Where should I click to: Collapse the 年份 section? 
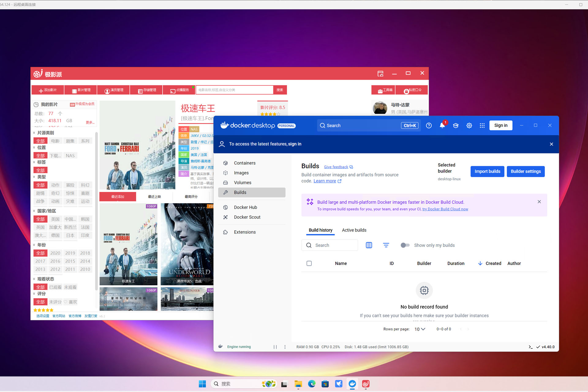[x=34, y=245]
